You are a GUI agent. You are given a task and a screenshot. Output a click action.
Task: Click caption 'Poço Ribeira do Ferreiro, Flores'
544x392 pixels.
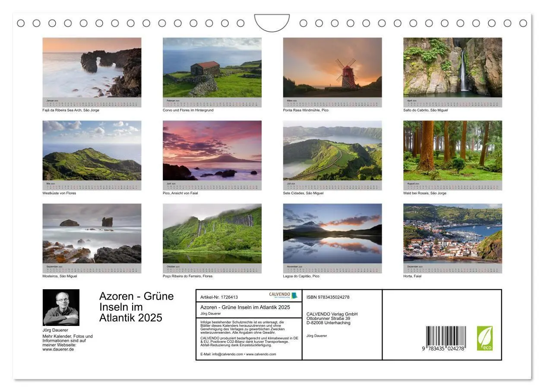point(188,276)
